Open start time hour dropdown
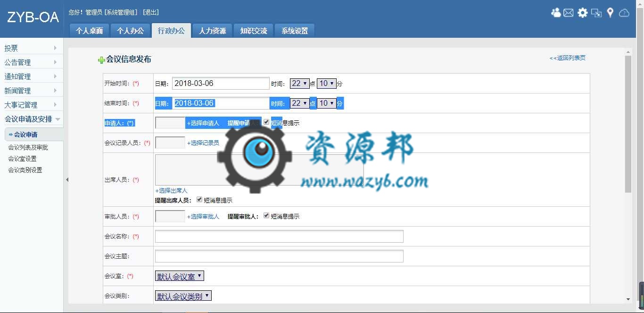Screen dimensions: 644x313 tap(299, 84)
